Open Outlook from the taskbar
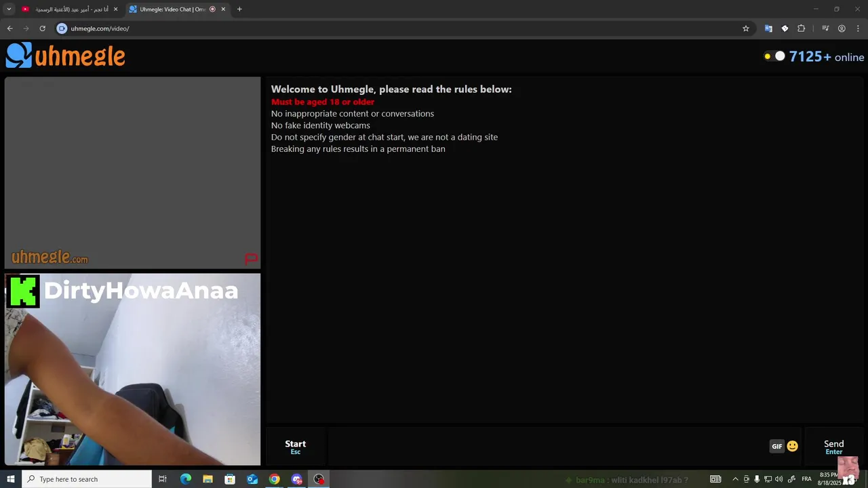The image size is (868, 488). (x=252, y=479)
